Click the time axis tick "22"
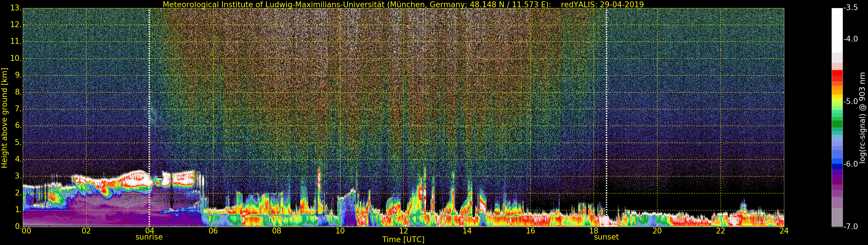 pyautogui.click(x=721, y=231)
